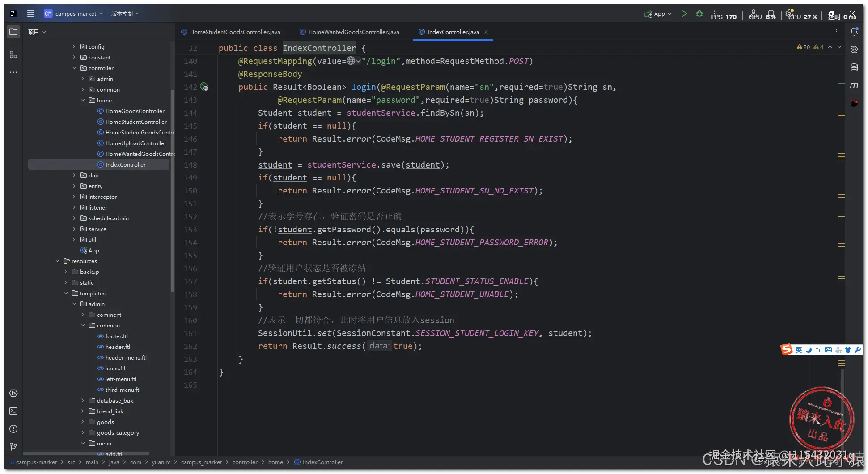868x474 pixels.
Task: Open the 项目 view selector dropdown
Action: [x=37, y=32]
